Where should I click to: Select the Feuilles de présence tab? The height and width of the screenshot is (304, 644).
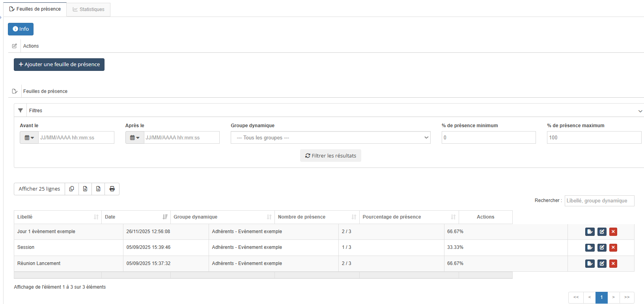point(35,9)
